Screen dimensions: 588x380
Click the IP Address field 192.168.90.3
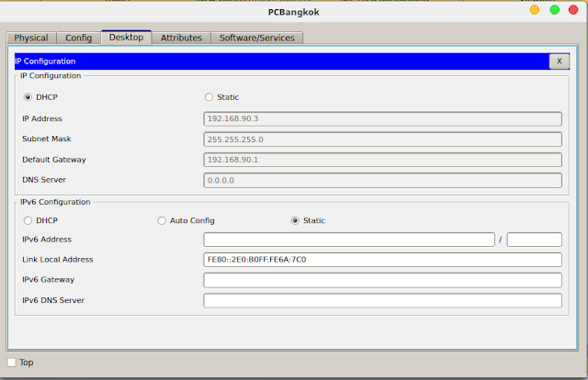pyautogui.click(x=382, y=118)
